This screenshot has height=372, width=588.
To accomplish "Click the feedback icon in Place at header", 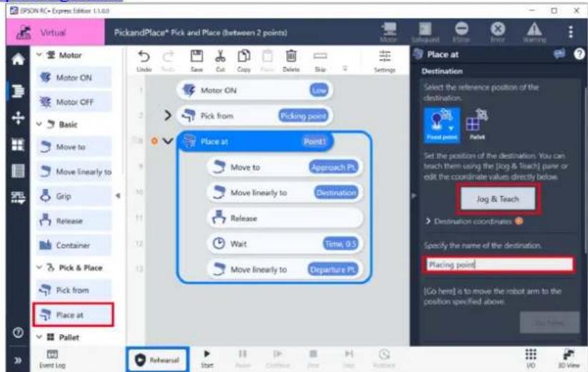I will (x=559, y=54).
